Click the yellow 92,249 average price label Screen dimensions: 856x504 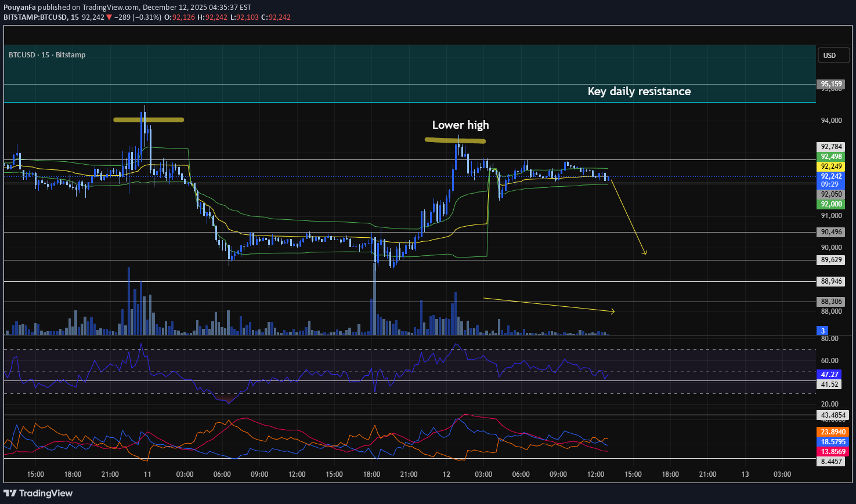pos(830,166)
